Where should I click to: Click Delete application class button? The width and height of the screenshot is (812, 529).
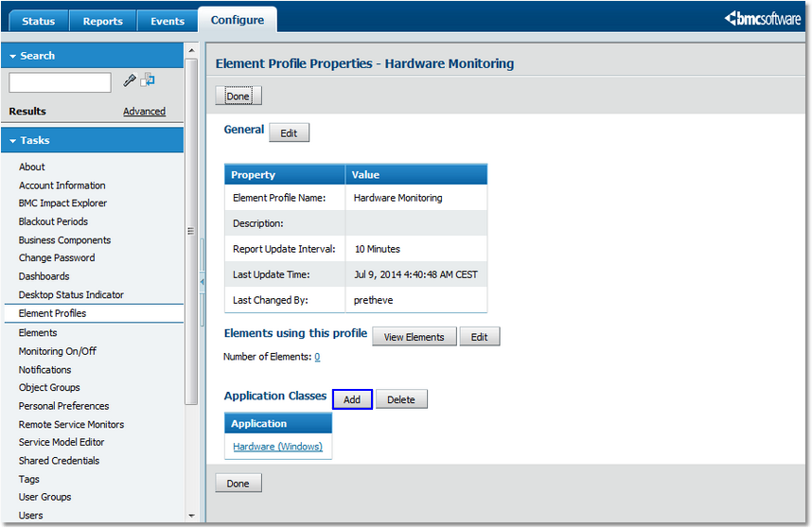pyautogui.click(x=401, y=399)
